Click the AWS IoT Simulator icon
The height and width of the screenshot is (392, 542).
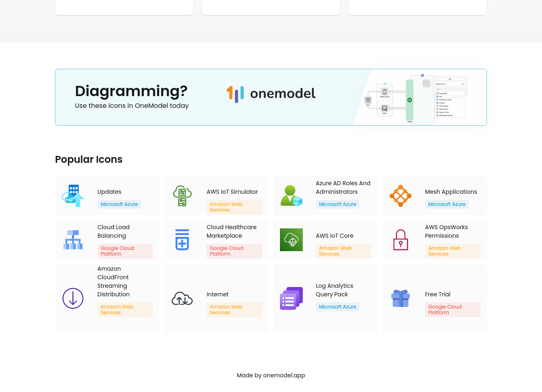pos(182,196)
